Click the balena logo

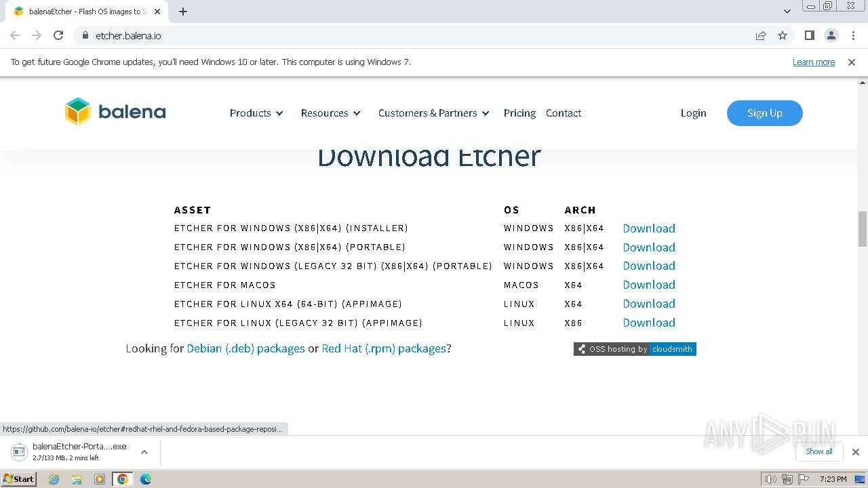[115, 112]
